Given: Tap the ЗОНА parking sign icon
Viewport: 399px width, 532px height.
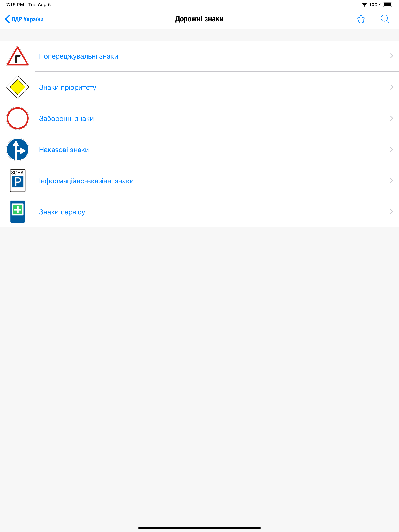Looking at the screenshot, I should click(x=18, y=181).
